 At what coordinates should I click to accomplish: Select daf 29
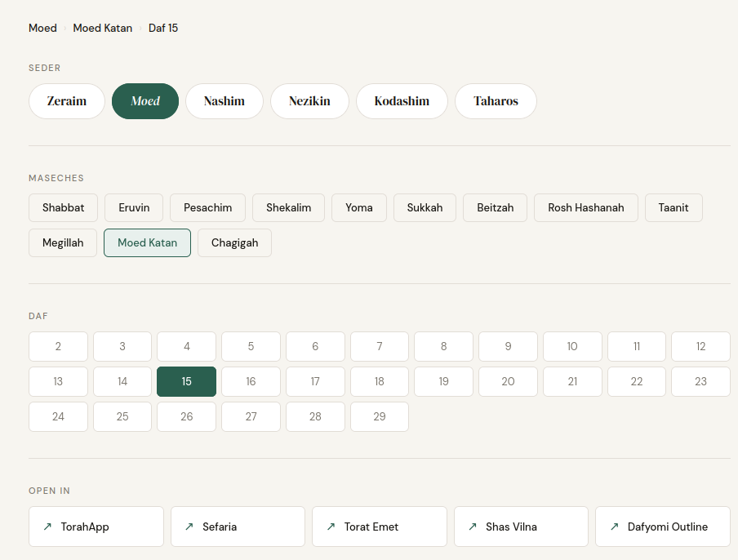pyautogui.click(x=379, y=416)
